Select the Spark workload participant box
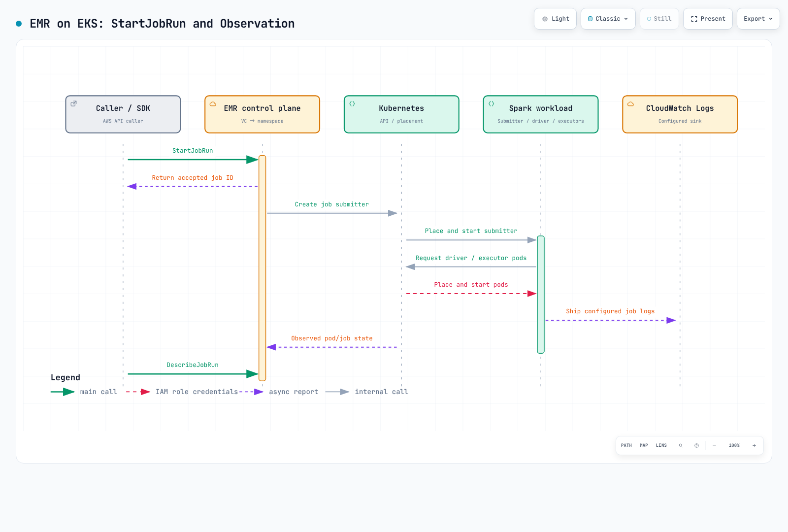788x532 pixels. [541, 114]
